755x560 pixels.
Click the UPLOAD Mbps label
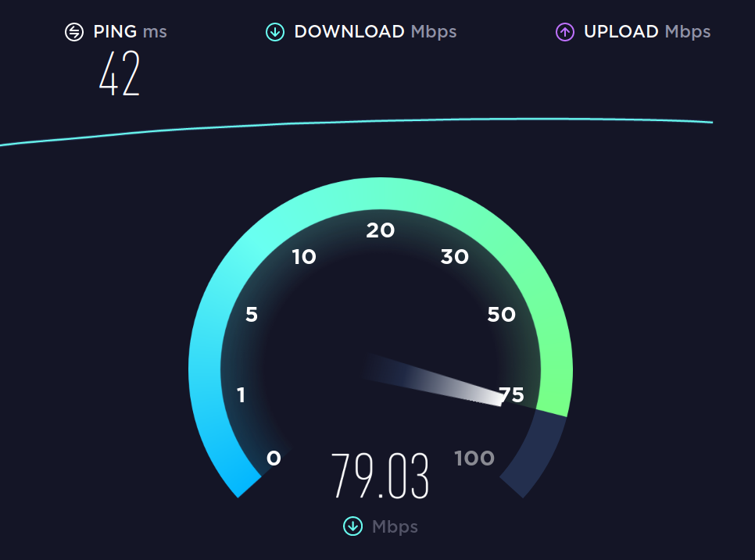click(647, 32)
